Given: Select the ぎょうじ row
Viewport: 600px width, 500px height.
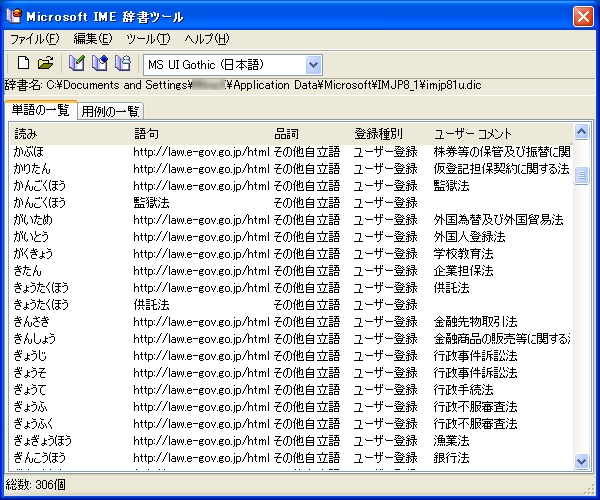Looking at the screenshot, I should 292,356.
